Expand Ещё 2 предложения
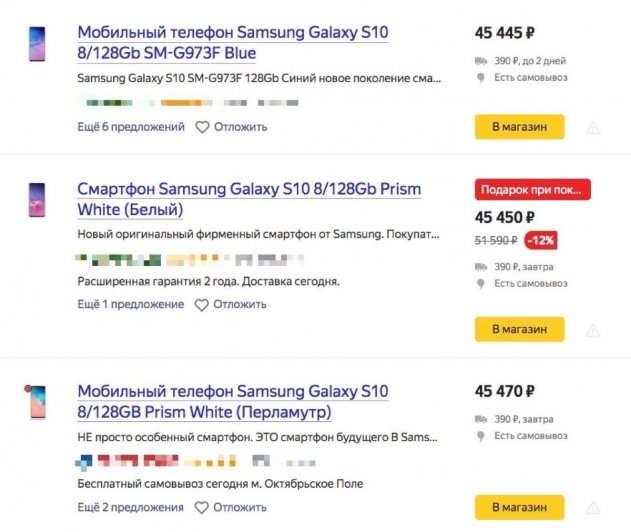Screen dimensions: 631x532 click(x=130, y=507)
